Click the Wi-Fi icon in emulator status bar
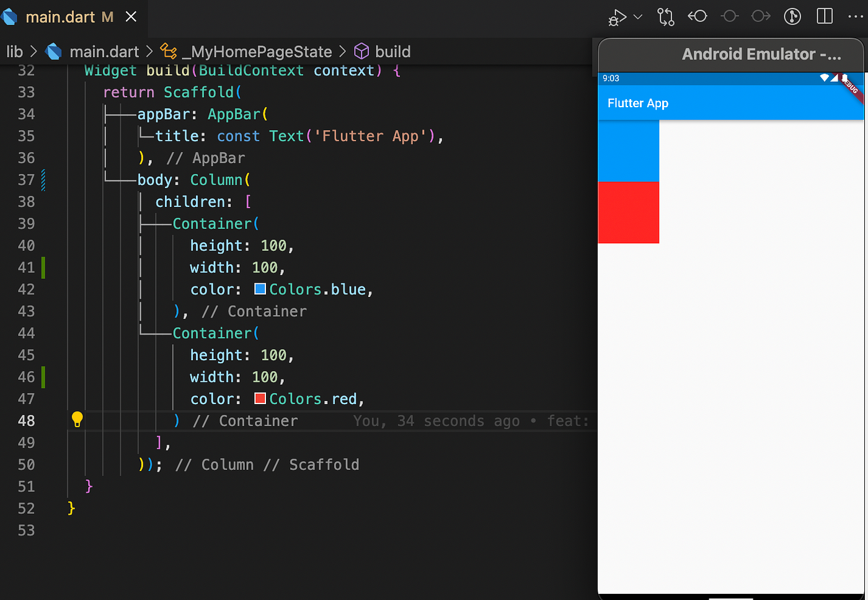This screenshot has height=600, width=868. tap(824, 77)
